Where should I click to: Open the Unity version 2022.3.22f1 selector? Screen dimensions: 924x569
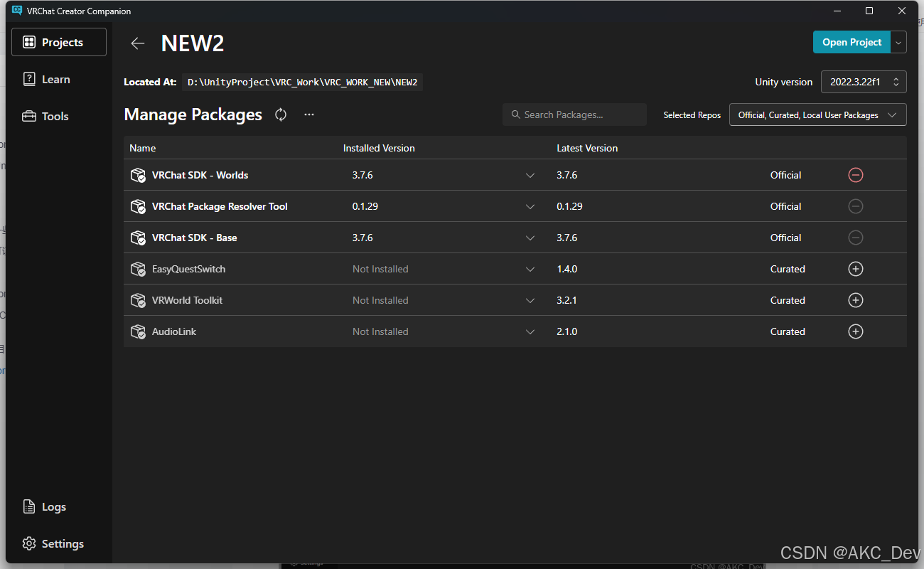(864, 82)
